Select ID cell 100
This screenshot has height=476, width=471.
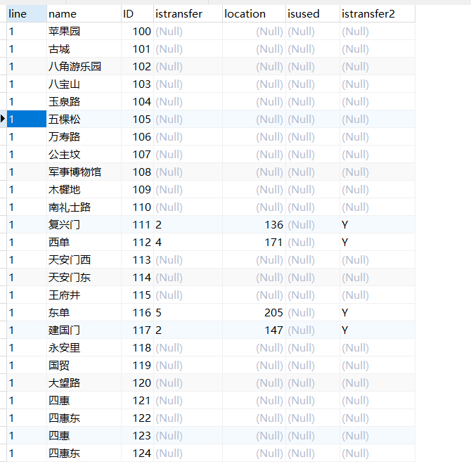coord(137,31)
